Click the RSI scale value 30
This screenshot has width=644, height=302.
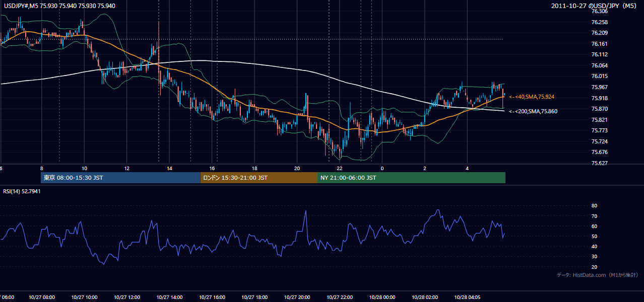click(x=594, y=256)
